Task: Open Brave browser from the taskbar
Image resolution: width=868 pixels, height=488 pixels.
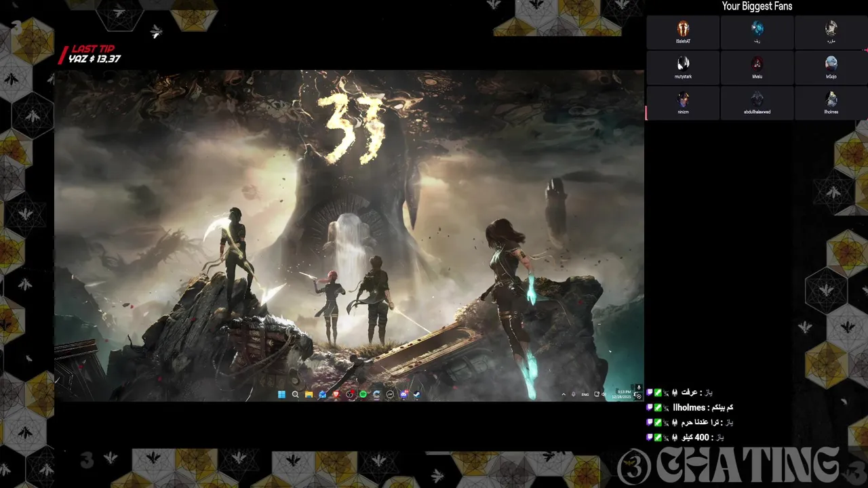Action: tap(336, 394)
